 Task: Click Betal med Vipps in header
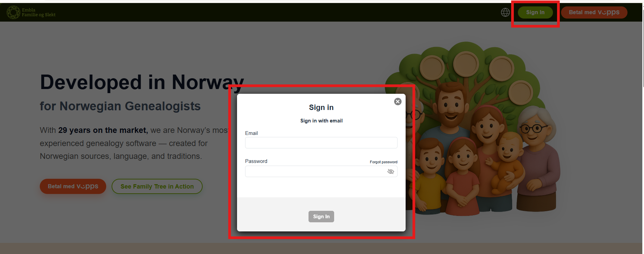coord(594,12)
